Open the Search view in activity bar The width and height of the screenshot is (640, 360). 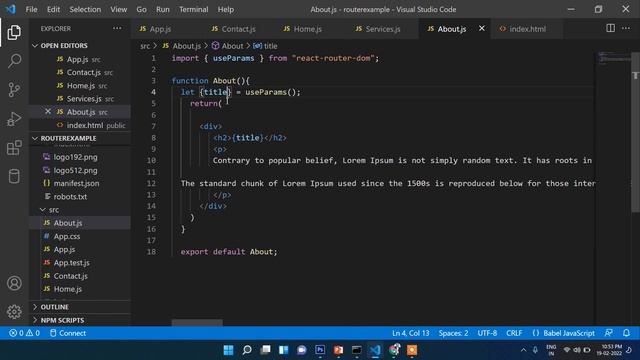(x=14, y=61)
